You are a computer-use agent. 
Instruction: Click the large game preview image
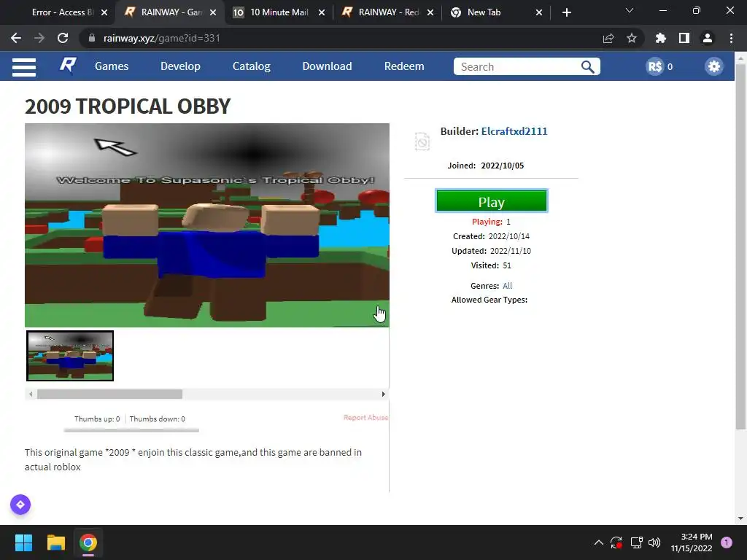pos(206,225)
